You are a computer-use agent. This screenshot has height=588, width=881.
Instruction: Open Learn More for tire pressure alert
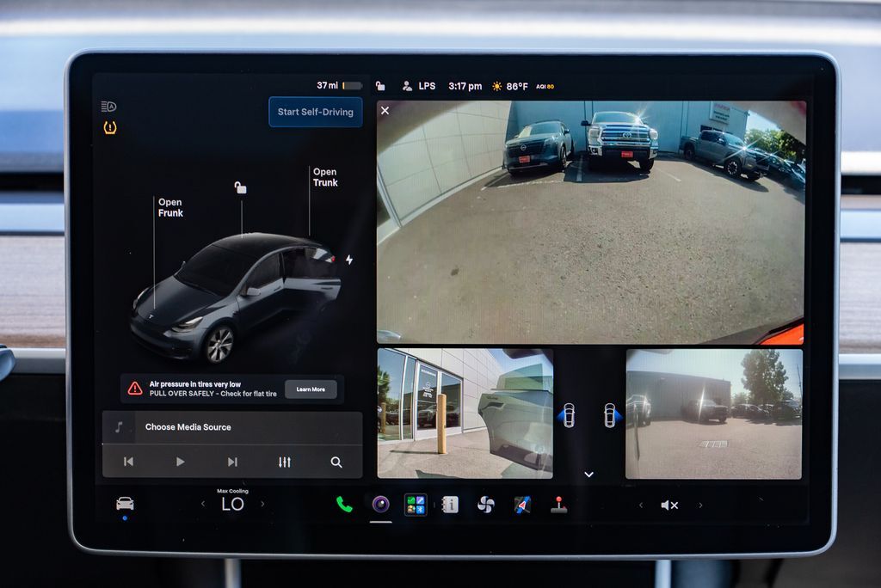pos(311,389)
